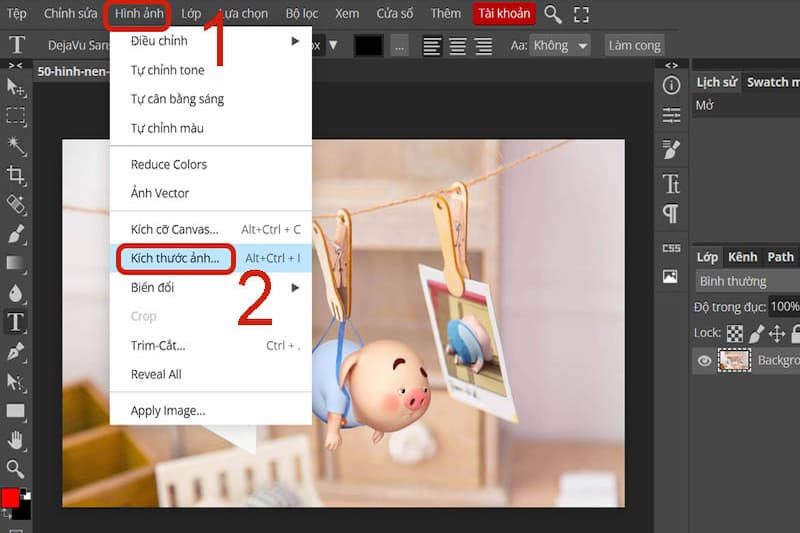
Task: Expand the right side panel arrows
Action: (x=671, y=65)
